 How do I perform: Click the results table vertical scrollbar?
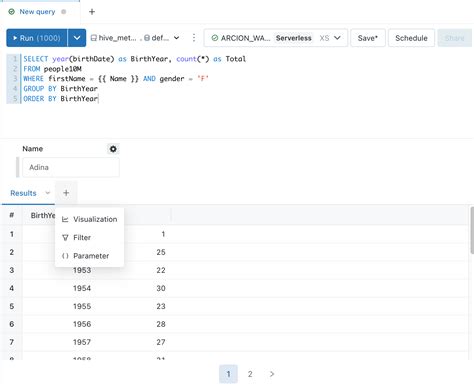click(472, 230)
